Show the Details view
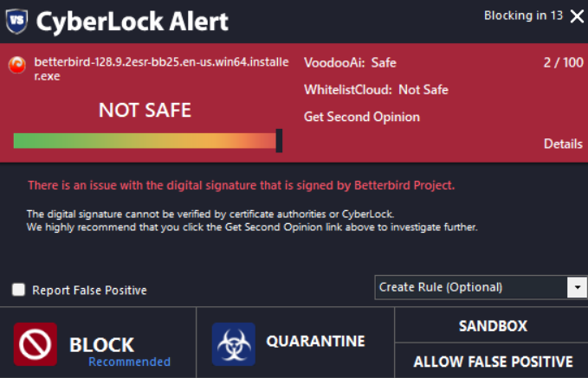This screenshot has width=588, height=378. [563, 144]
